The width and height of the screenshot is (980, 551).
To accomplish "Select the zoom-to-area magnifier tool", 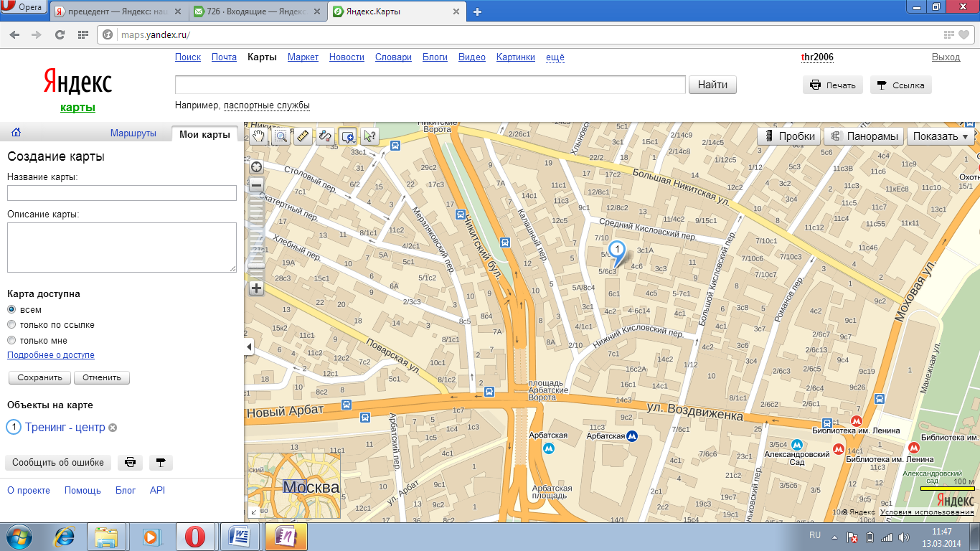I will [x=281, y=136].
